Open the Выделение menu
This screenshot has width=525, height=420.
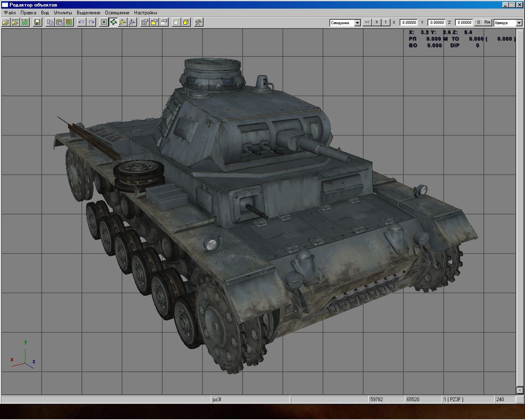click(x=88, y=13)
